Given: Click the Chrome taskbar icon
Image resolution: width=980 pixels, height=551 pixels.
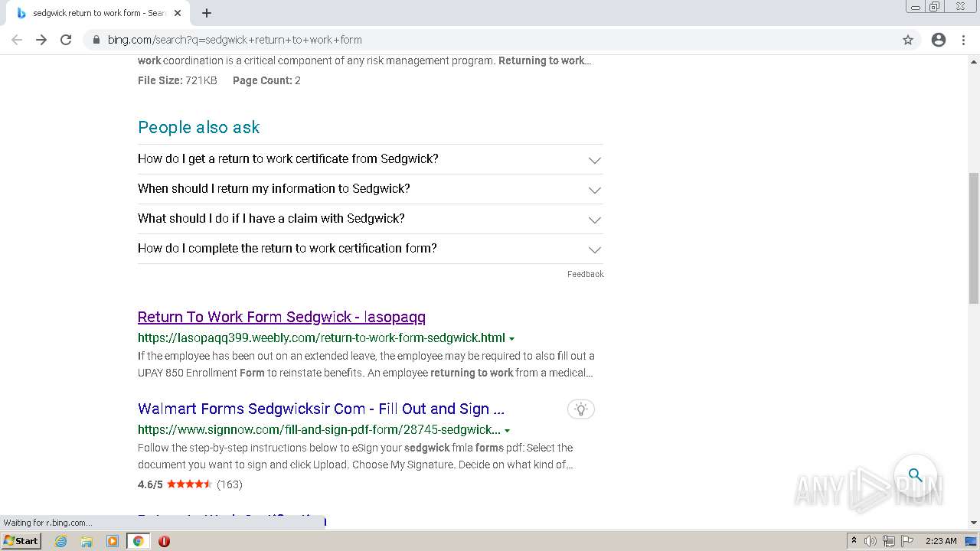Looking at the screenshot, I should 138,541.
